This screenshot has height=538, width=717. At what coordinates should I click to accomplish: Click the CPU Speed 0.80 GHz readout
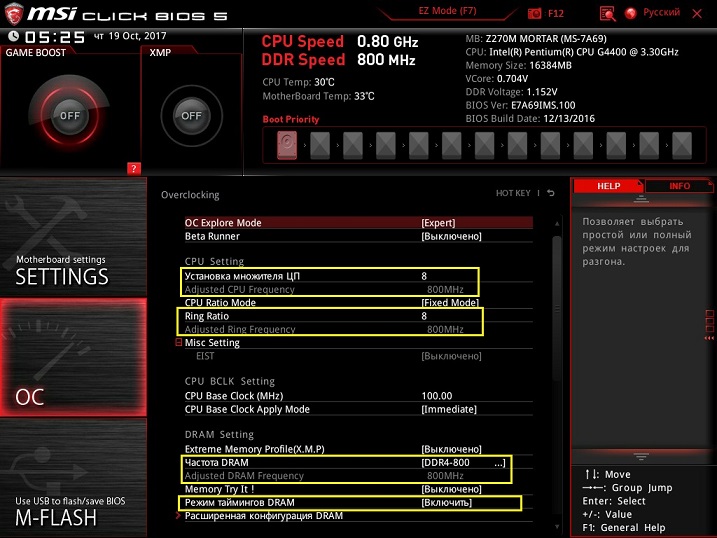click(340, 42)
